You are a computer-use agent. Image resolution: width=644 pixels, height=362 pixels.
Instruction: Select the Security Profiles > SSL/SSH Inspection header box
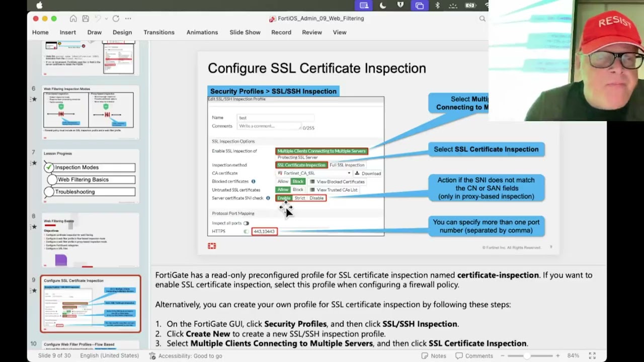coord(273,91)
